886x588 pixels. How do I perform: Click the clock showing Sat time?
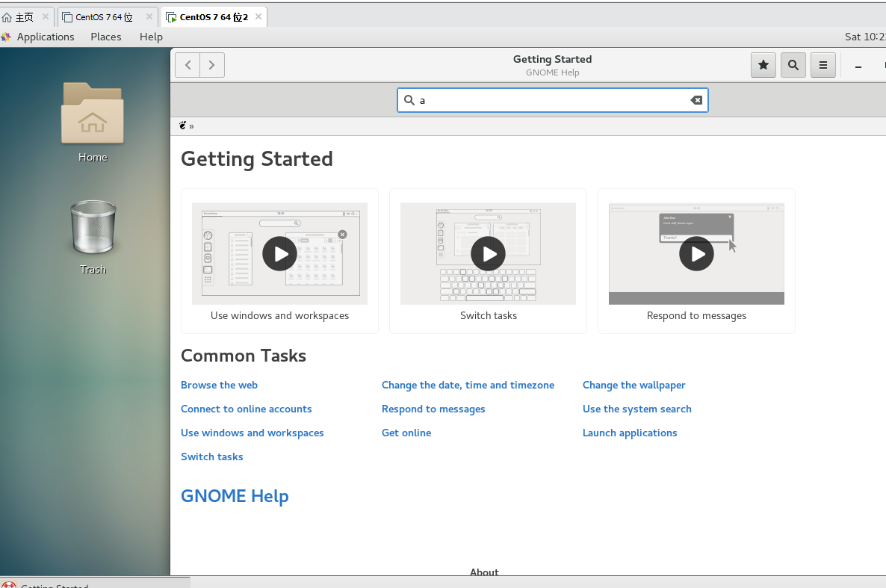click(x=864, y=37)
